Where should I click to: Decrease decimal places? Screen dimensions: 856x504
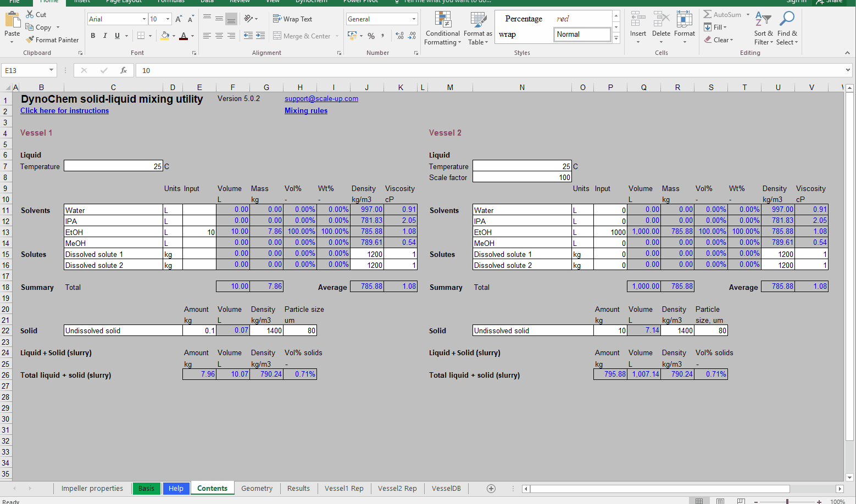(412, 36)
